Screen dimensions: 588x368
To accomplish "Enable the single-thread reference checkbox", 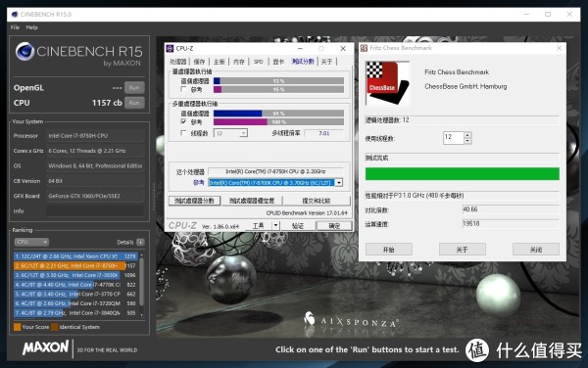I will tap(183, 89).
